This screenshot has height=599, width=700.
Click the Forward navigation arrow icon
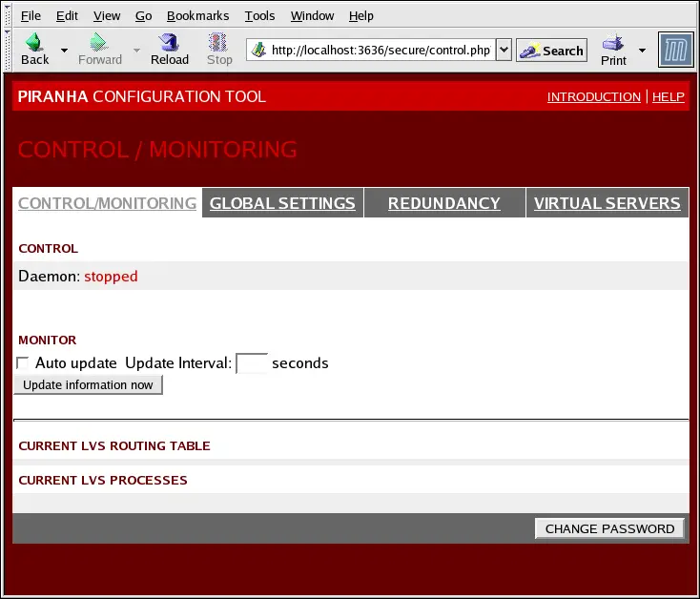pyautogui.click(x=99, y=43)
